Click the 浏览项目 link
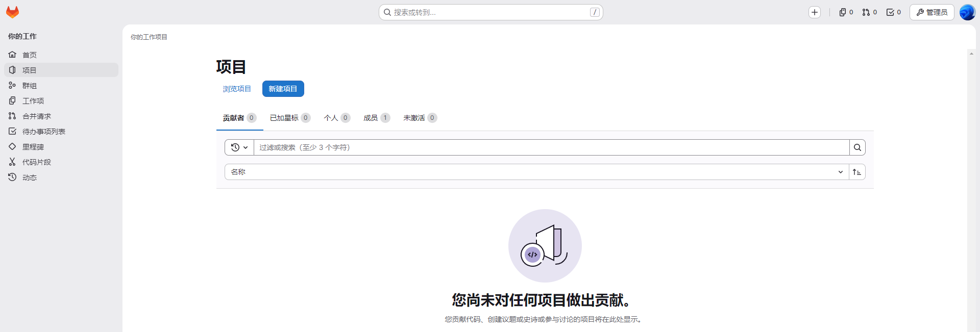This screenshot has width=980, height=332. pos(237,89)
